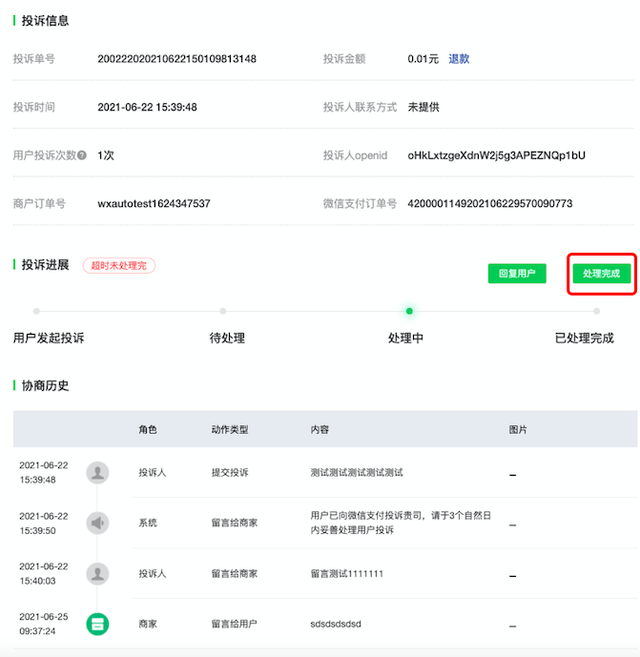
Task: Click the 已处理完成 progress step dot
Action: [x=596, y=311]
